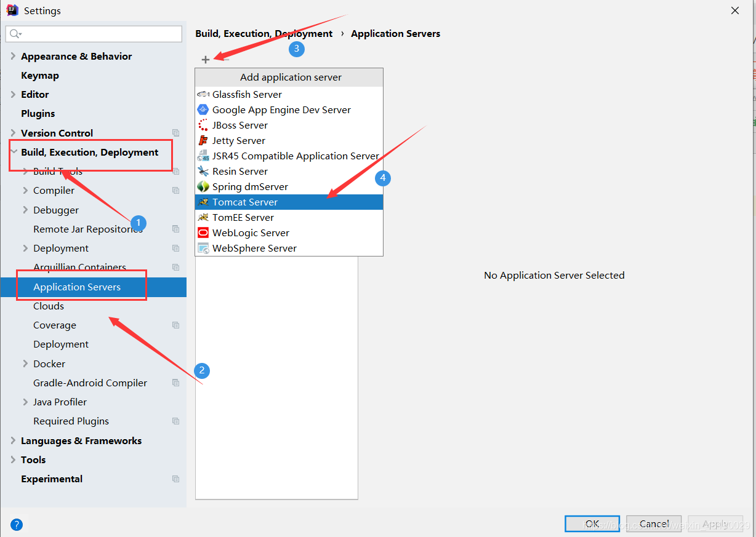The width and height of the screenshot is (756, 537).
Task: Click project-level icon beside Compiler
Action: (x=176, y=191)
